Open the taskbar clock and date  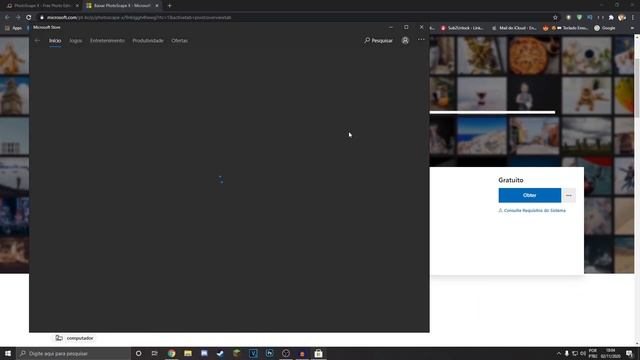click(x=610, y=353)
